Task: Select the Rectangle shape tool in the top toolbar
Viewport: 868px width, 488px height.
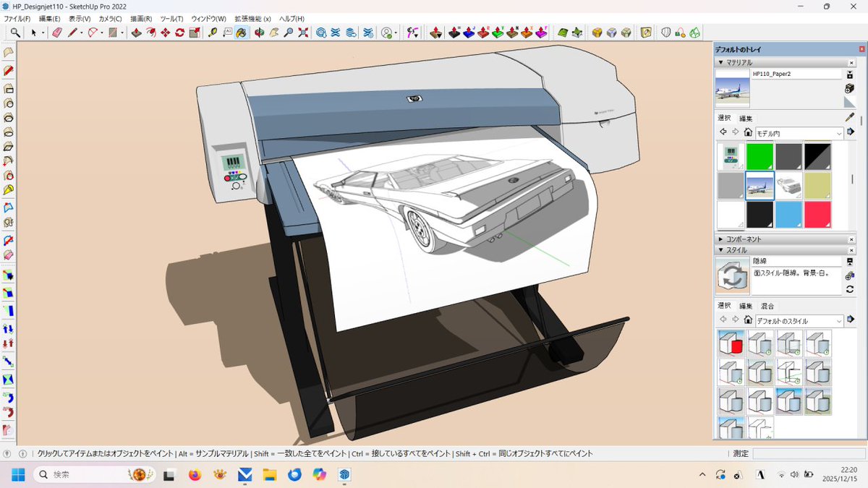Action: click(113, 32)
